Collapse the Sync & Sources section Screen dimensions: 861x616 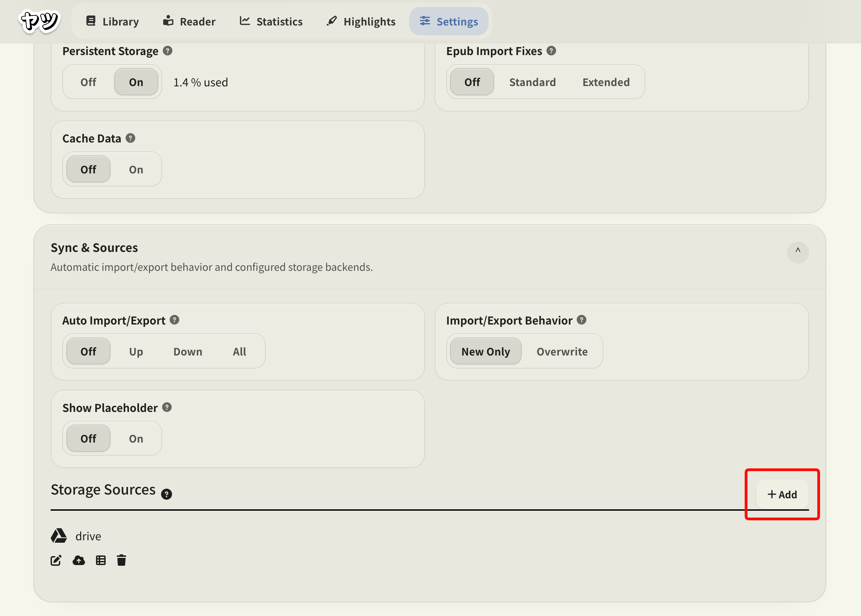point(798,252)
